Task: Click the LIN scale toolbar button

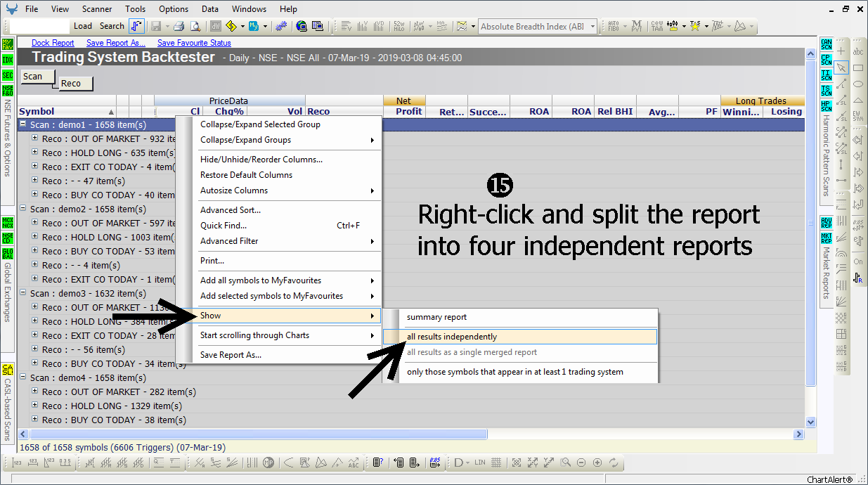Action: click(480, 463)
